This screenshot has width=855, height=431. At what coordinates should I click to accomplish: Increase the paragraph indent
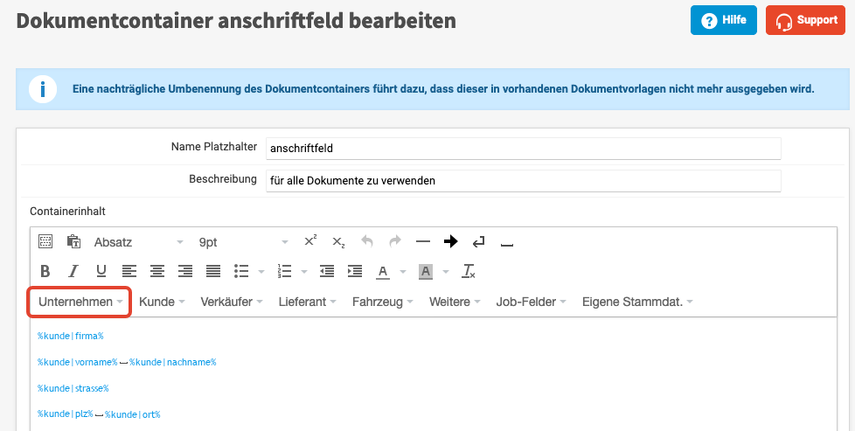point(355,271)
